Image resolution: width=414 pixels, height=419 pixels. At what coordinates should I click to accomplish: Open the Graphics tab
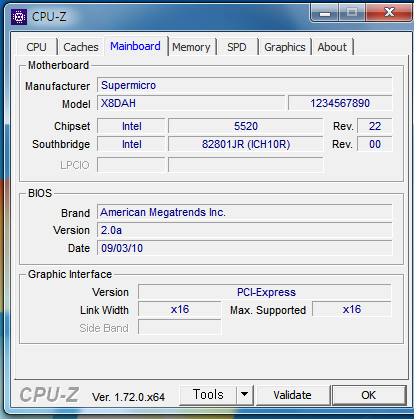[x=285, y=47]
